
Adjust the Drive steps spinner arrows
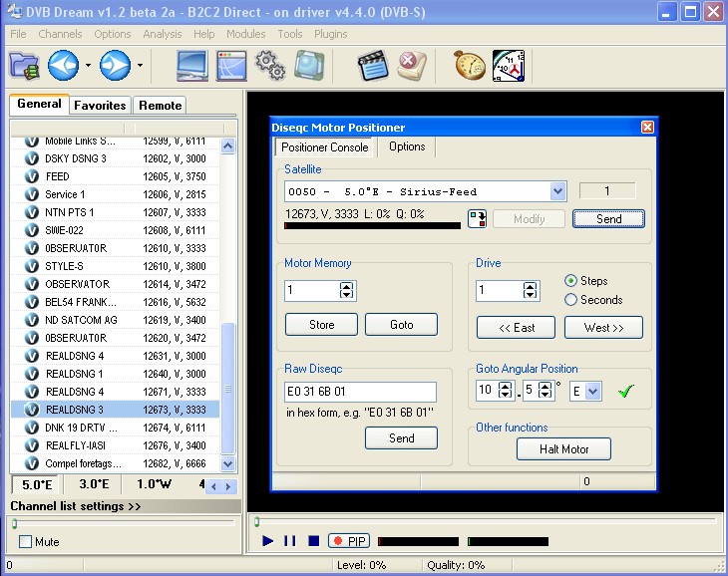click(x=530, y=290)
